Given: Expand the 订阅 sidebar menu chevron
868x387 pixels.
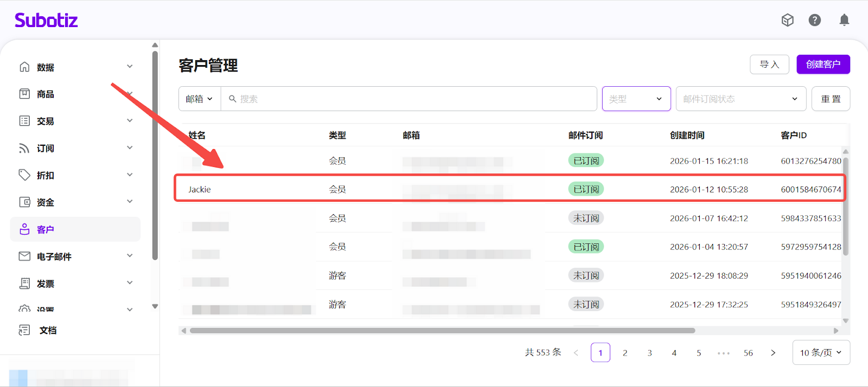Looking at the screenshot, I should 130,148.
